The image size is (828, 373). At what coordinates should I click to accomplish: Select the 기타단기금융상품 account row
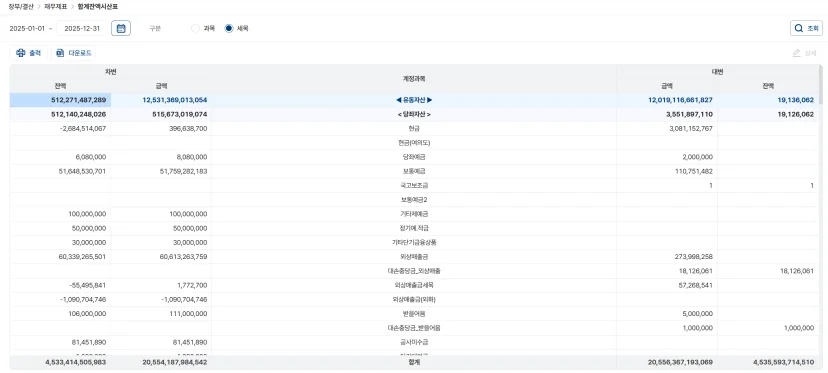[414, 243]
